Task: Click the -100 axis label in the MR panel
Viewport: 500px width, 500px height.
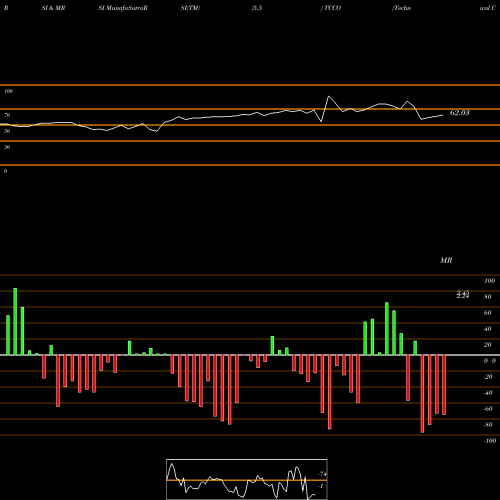Action: coord(490,441)
